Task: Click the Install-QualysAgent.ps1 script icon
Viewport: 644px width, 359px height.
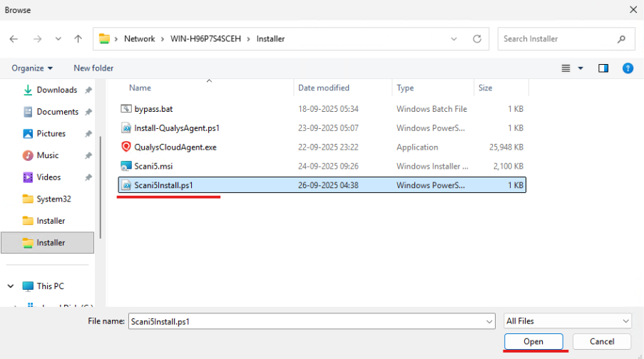Action: (x=126, y=128)
